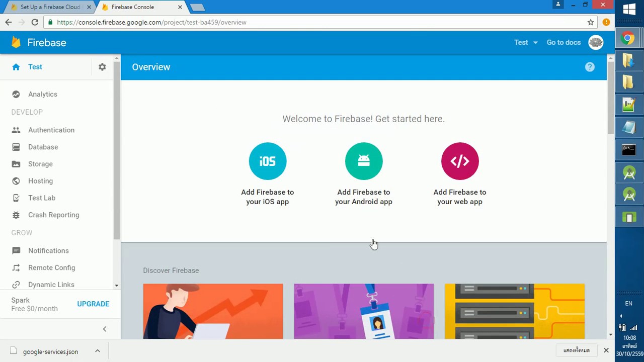Show hidden system tray icons arrow
Image resolution: width=644 pixels, height=362 pixels.
621,316
